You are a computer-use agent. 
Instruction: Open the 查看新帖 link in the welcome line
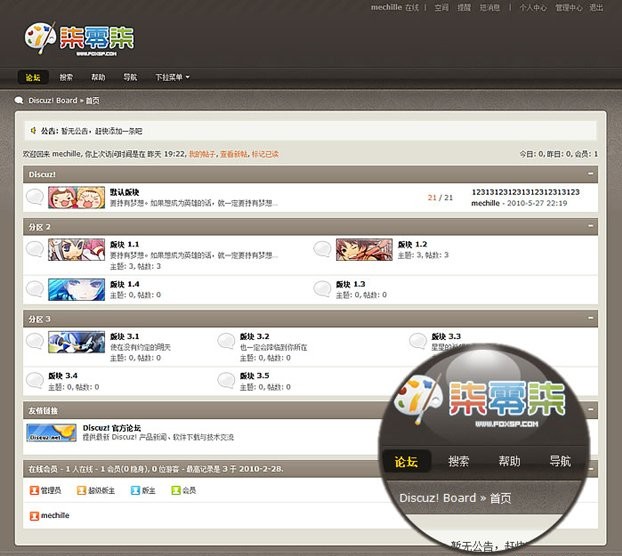pyautogui.click(x=234, y=154)
